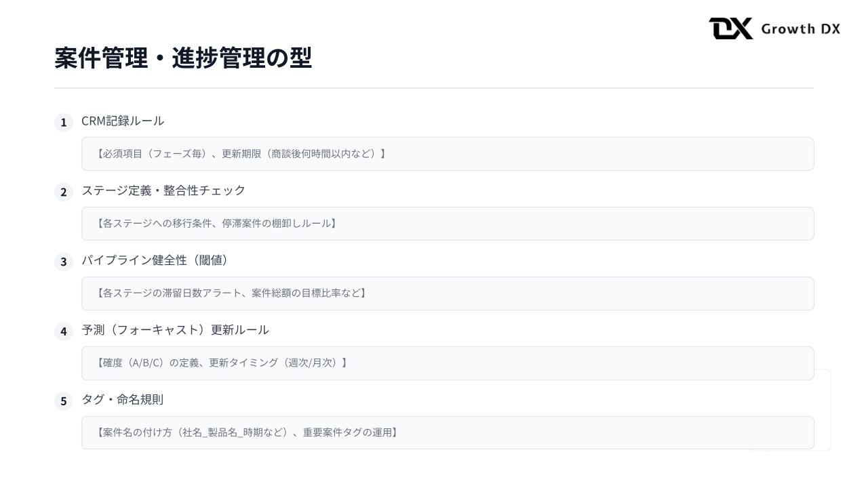Click the number 3 badge

click(64, 262)
